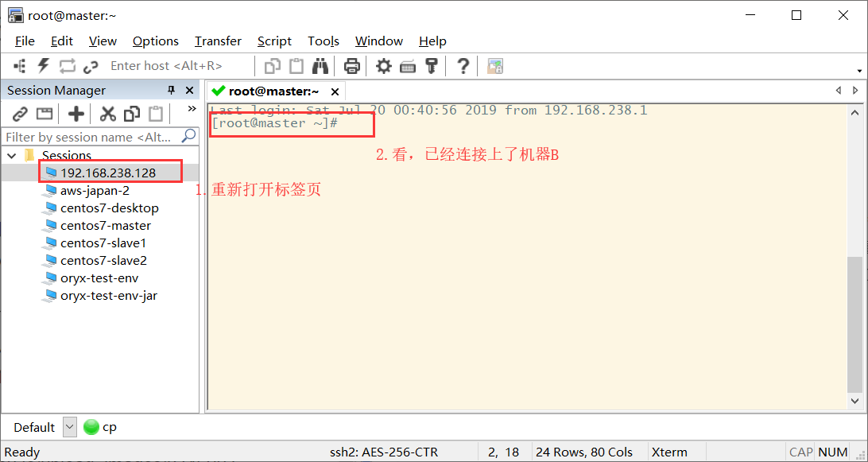
Task: Close the Session Manager panel
Action: (189, 91)
